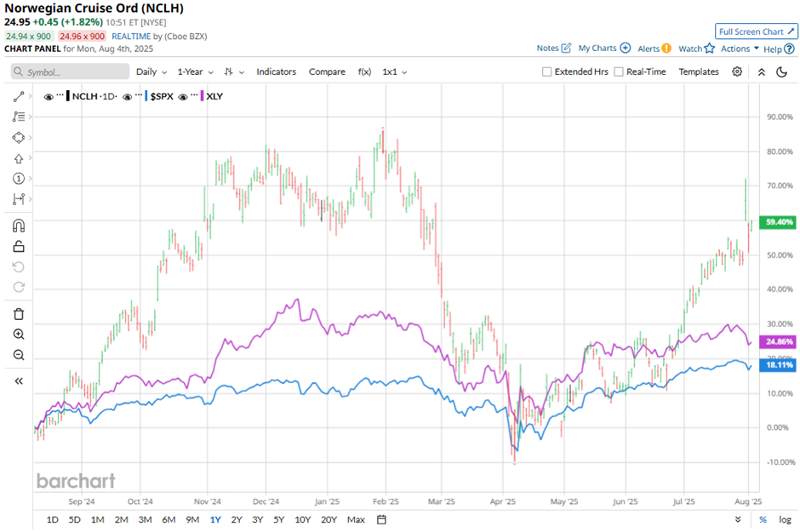Open the 1x1 grid layout dropdown
The height and width of the screenshot is (532, 800).
click(x=394, y=72)
